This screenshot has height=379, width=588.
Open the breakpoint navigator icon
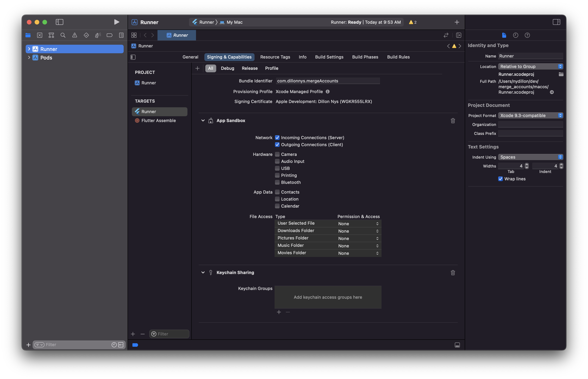[x=110, y=35]
